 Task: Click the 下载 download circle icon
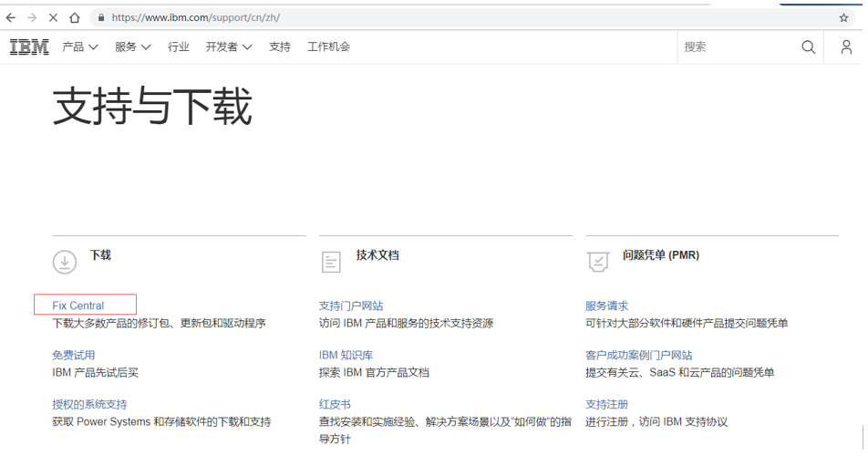pyautogui.click(x=65, y=262)
